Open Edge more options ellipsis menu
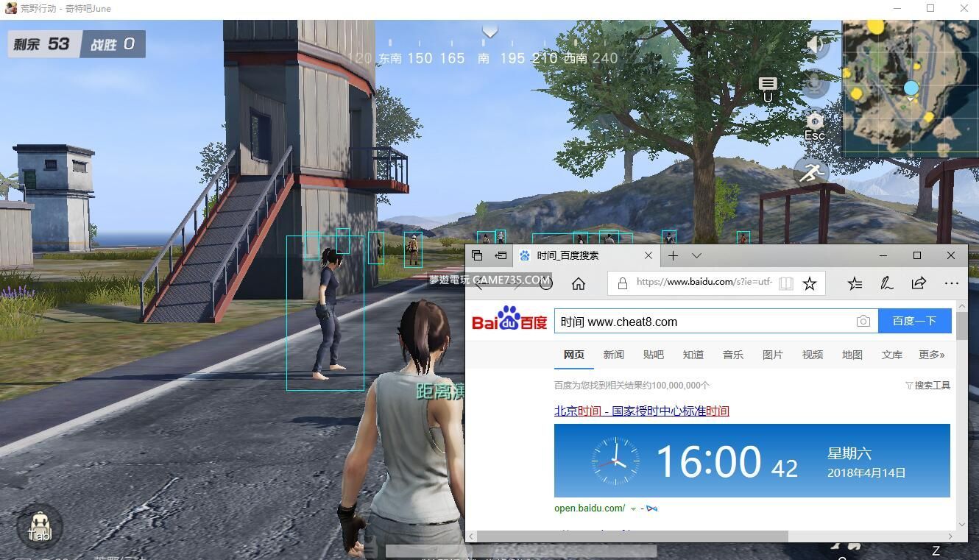Screen dimensions: 979x560 click(x=951, y=284)
